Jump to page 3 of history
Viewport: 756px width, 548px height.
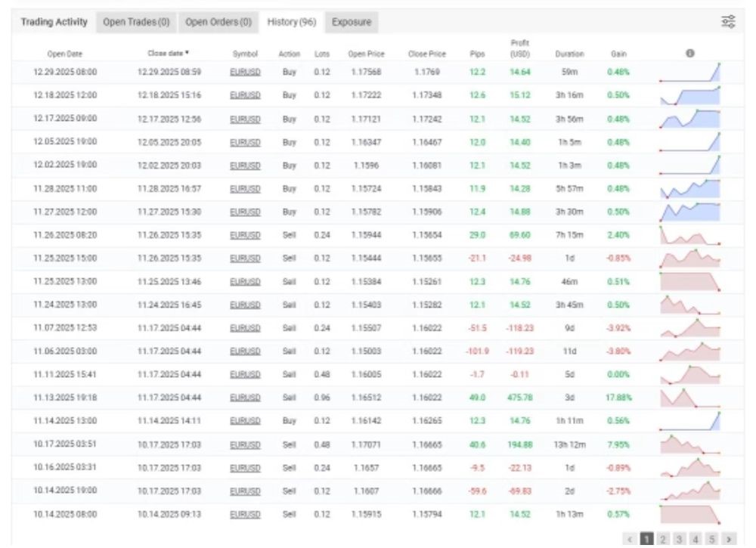pos(680,539)
